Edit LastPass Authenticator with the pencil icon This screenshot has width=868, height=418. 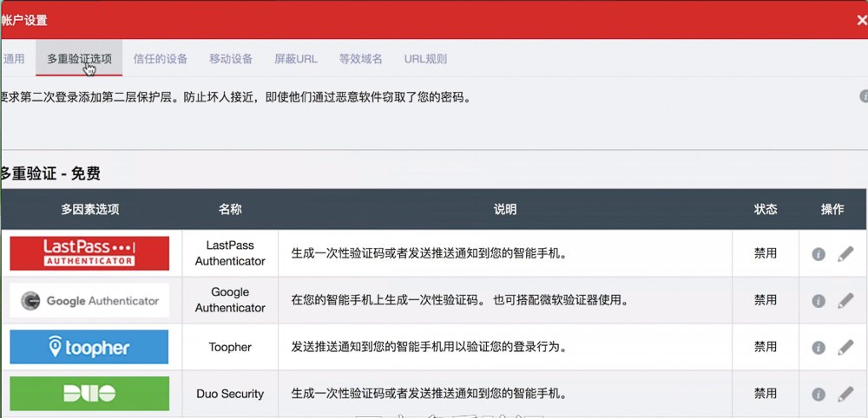[x=845, y=254]
